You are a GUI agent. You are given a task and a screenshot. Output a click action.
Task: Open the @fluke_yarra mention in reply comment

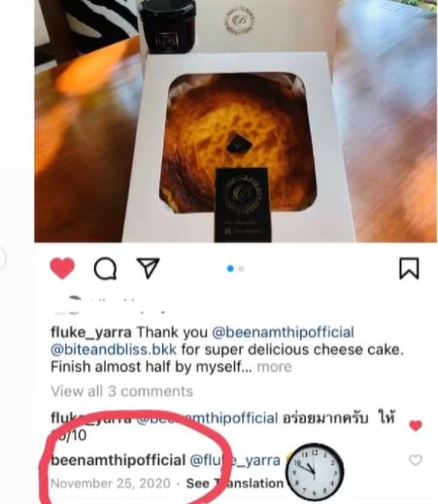point(235,460)
